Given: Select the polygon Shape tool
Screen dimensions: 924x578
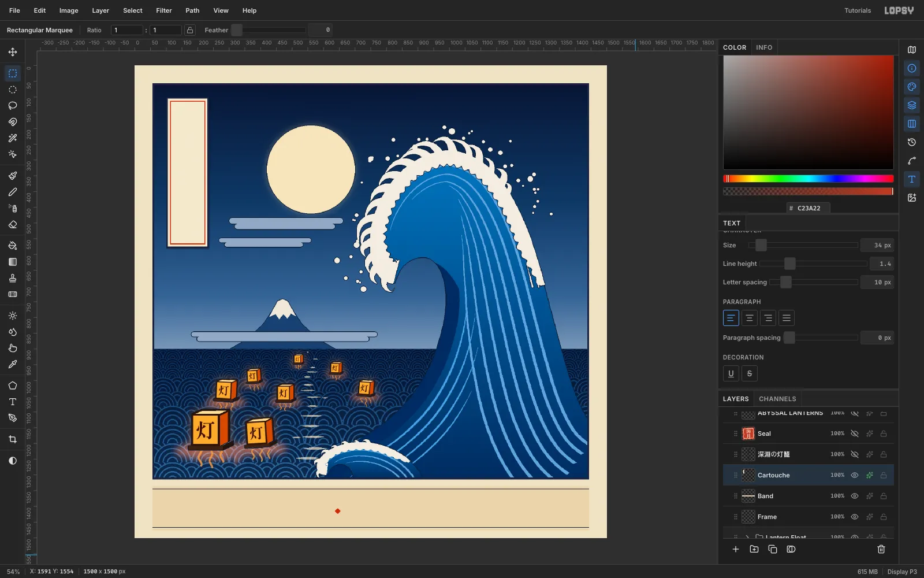Looking at the screenshot, I should pos(13,386).
